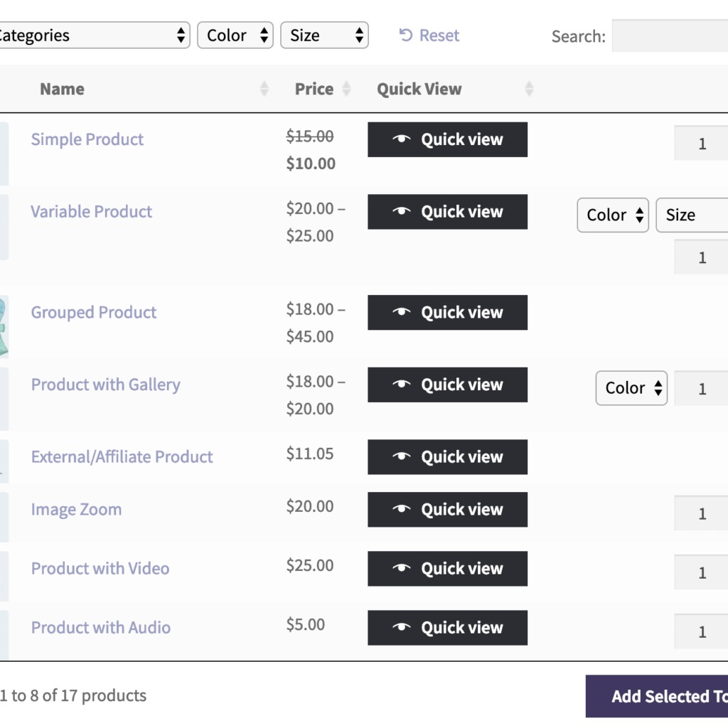Click sort arrows for Quick View column
Screen dimensions: 728x728
click(x=528, y=89)
